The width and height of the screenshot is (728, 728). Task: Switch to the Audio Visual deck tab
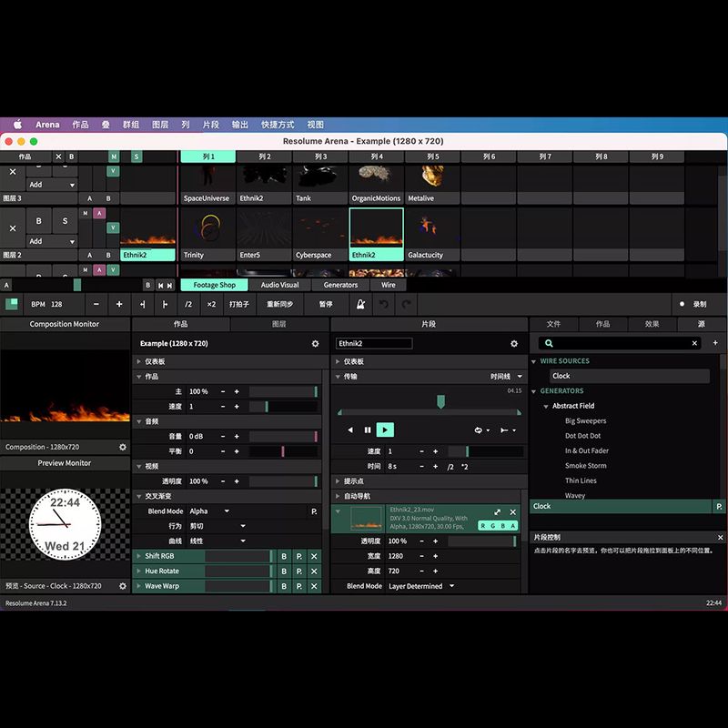point(279,285)
